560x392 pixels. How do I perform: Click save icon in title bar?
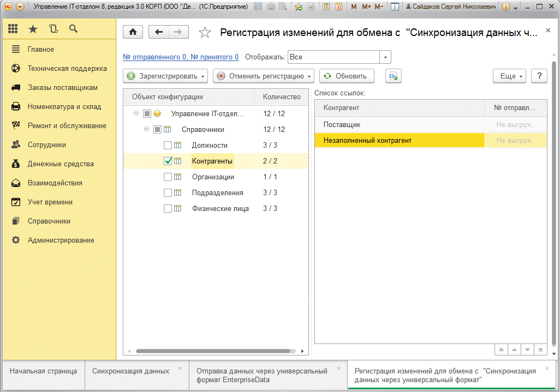tap(258, 7)
